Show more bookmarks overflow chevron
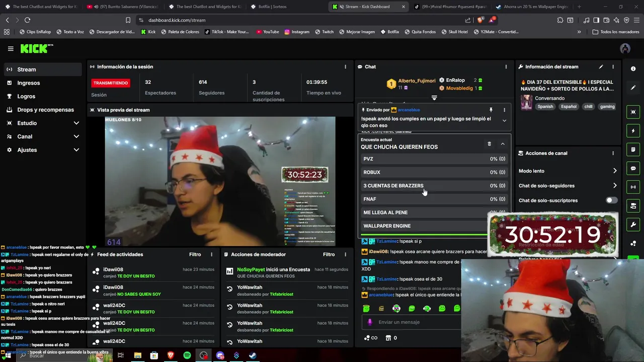The height and width of the screenshot is (362, 644). click(x=579, y=32)
